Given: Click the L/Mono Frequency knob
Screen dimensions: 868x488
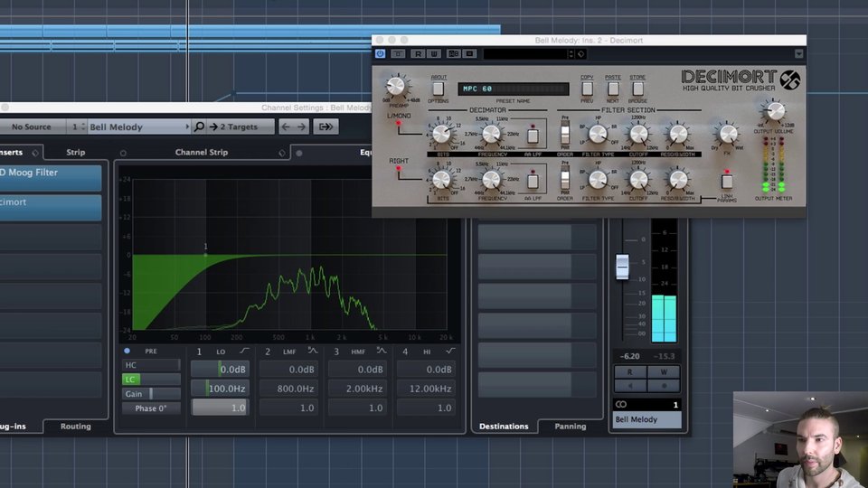Looking at the screenshot, I should tap(491, 134).
